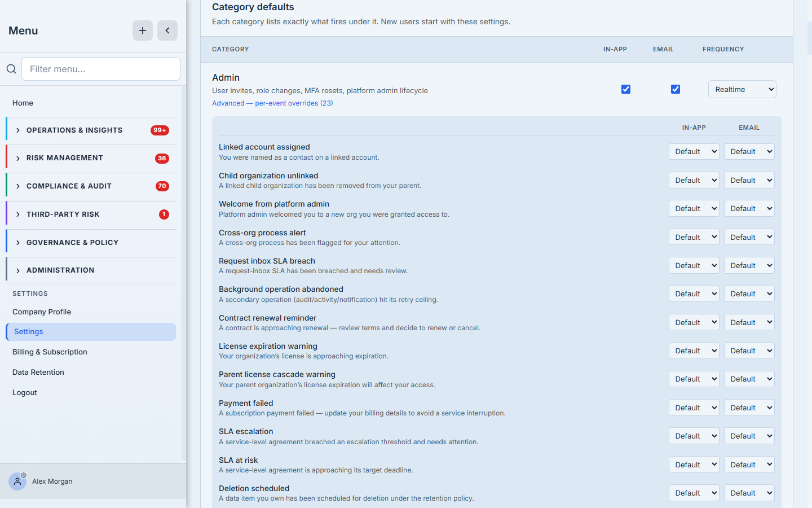812x508 pixels.
Task: Expand the Compliance & Audit chevron
Action: point(18,186)
